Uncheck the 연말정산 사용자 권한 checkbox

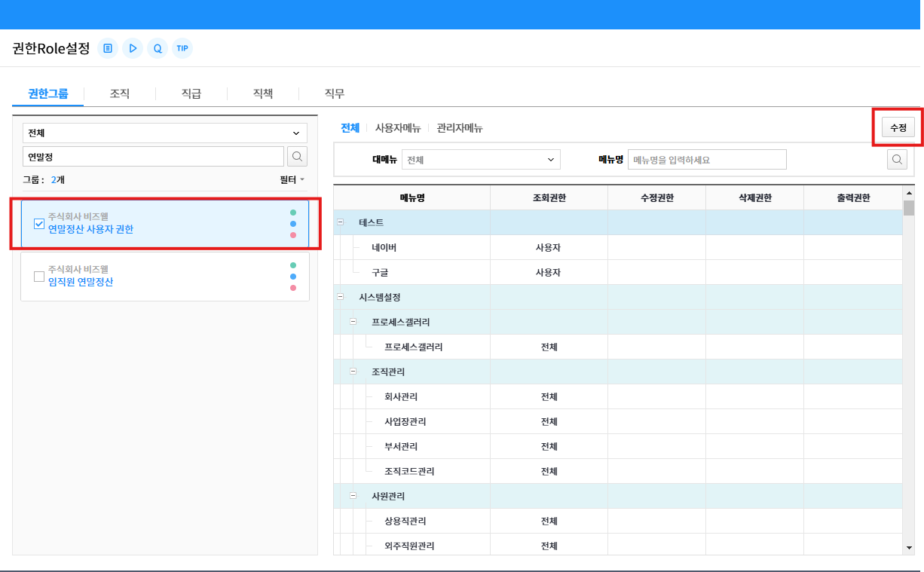pos(39,224)
